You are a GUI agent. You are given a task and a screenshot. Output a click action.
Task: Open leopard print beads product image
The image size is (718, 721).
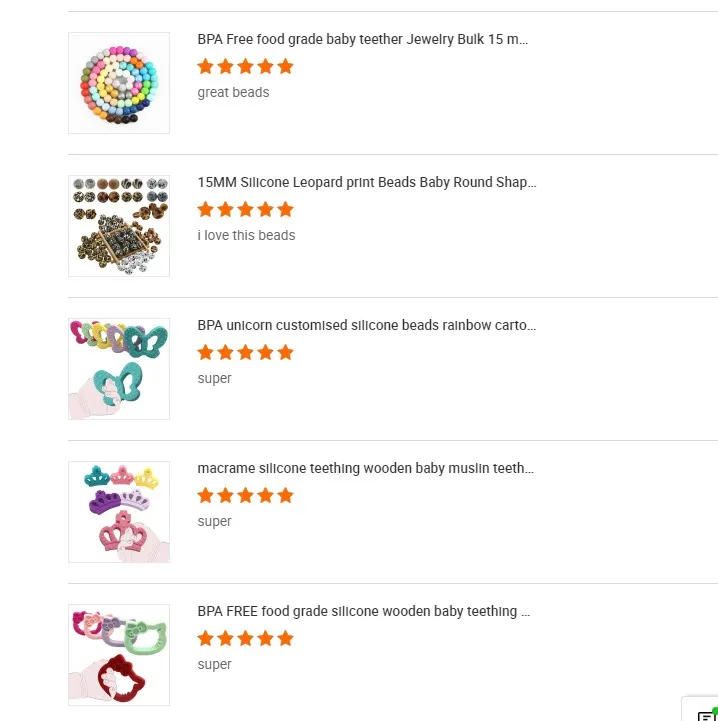(x=119, y=226)
